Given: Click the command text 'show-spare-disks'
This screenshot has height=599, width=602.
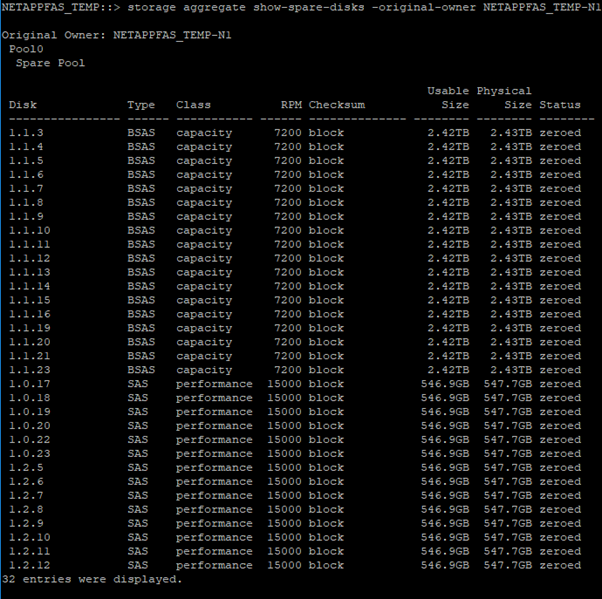Looking at the screenshot, I should [x=308, y=7].
